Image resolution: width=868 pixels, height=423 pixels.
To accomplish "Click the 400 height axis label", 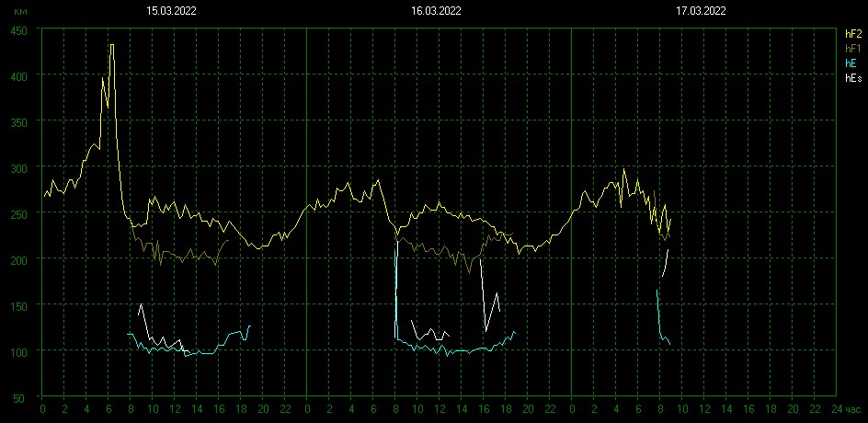I will coord(19,75).
